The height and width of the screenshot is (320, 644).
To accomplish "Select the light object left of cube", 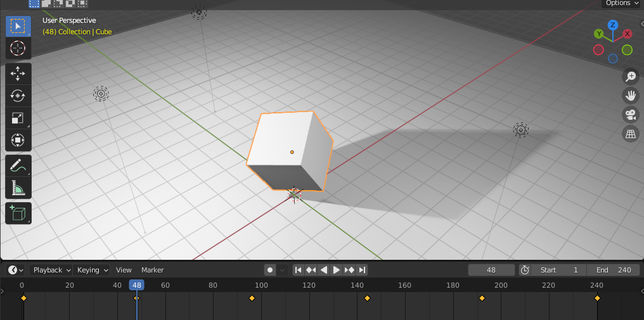I will [101, 94].
